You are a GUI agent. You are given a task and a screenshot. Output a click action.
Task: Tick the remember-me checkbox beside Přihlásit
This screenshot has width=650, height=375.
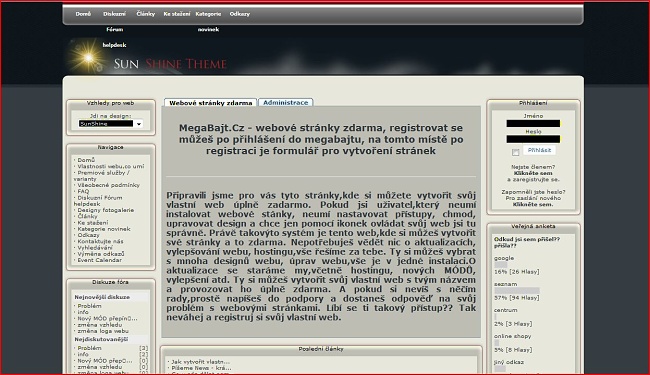tap(515, 152)
